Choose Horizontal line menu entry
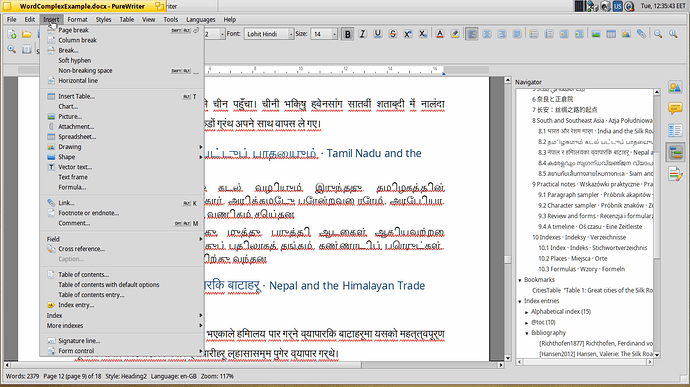 pos(122,81)
